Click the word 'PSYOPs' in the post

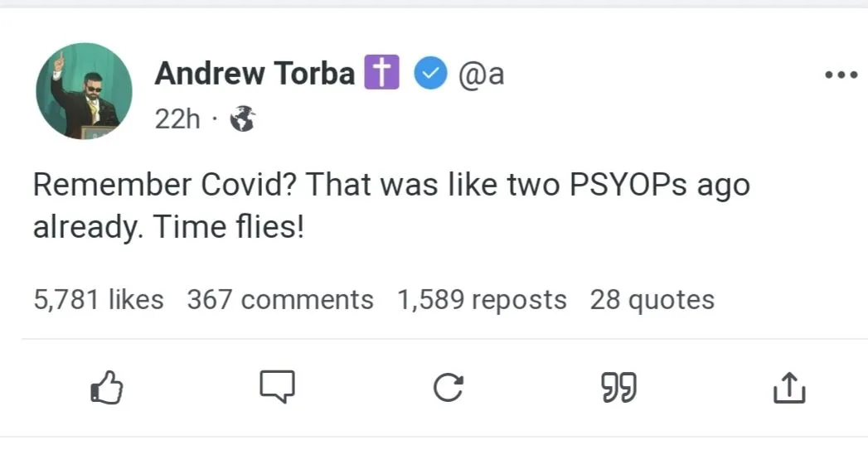(x=629, y=184)
